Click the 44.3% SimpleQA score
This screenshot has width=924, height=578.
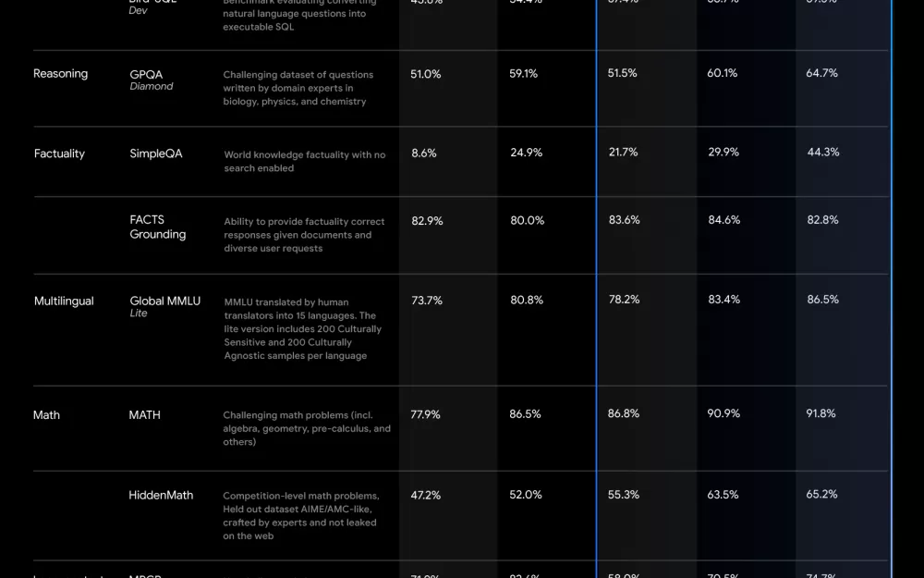[823, 153]
